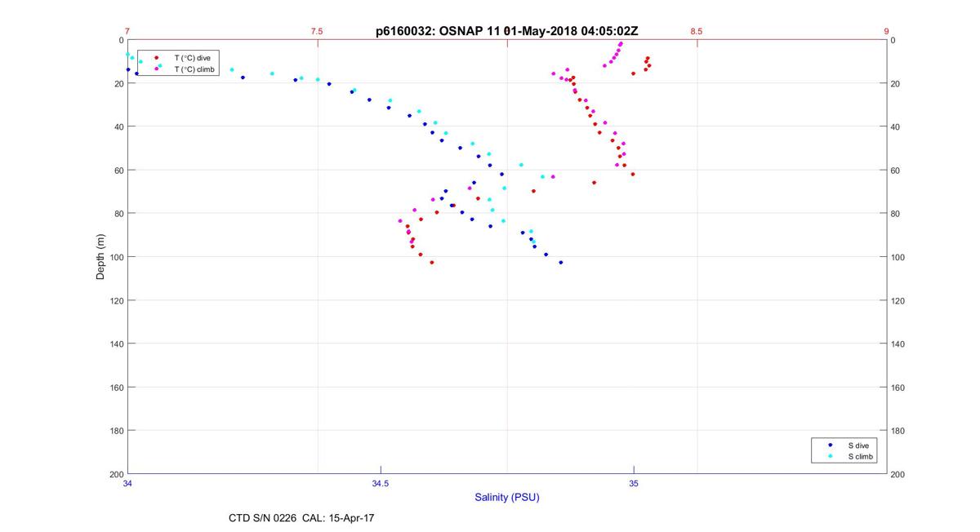The image size is (980, 532).
Task: Select the 'T (°C) climb' legend entry
Action: 195,69
